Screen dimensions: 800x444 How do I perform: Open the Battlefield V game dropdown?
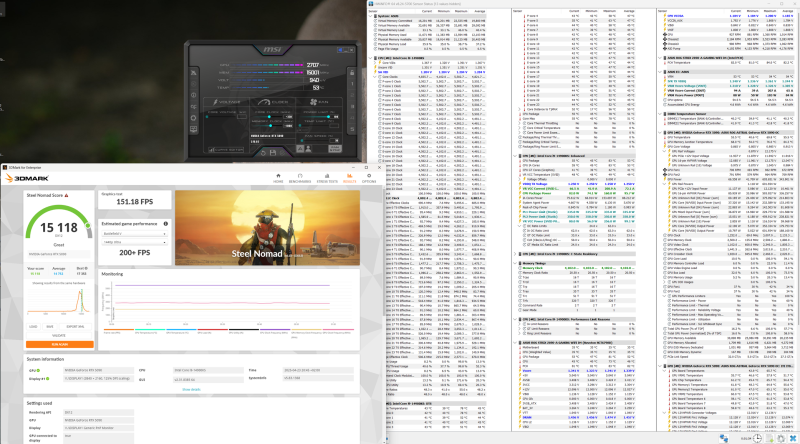(135, 234)
